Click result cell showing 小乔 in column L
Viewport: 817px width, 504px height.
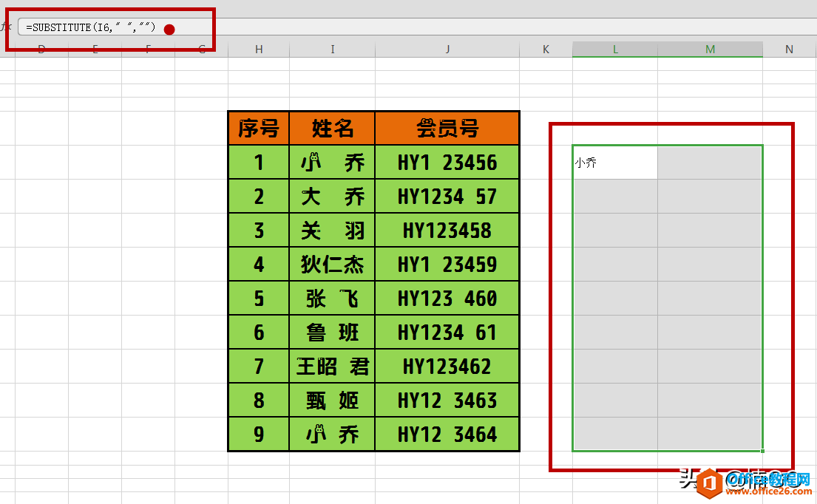(615, 163)
